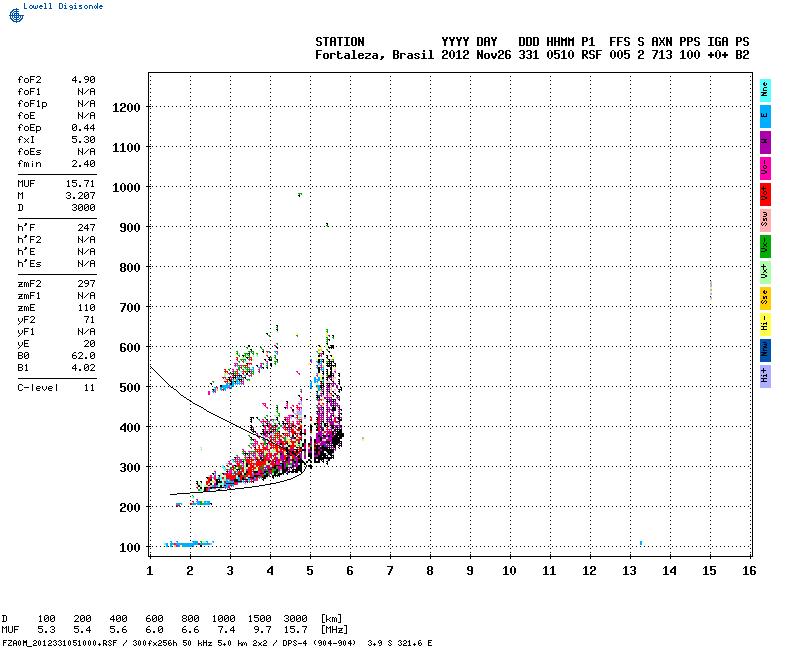The image size is (800, 650).
Task: Click the yF2 value 71
Action: point(89,320)
